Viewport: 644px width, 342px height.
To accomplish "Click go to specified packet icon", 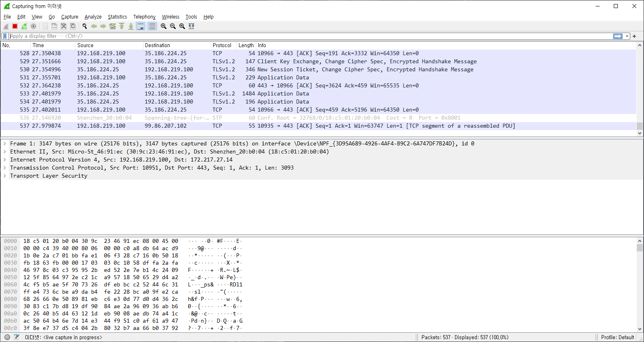I will tap(112, 26).
